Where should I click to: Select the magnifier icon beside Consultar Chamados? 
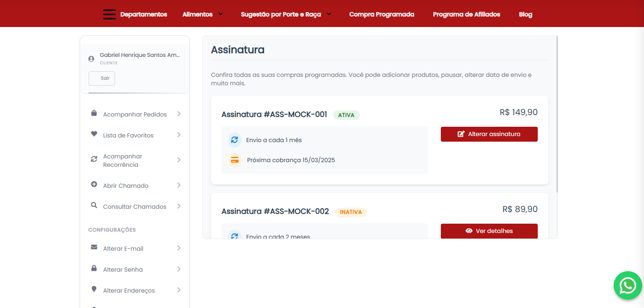click(94, 205)
